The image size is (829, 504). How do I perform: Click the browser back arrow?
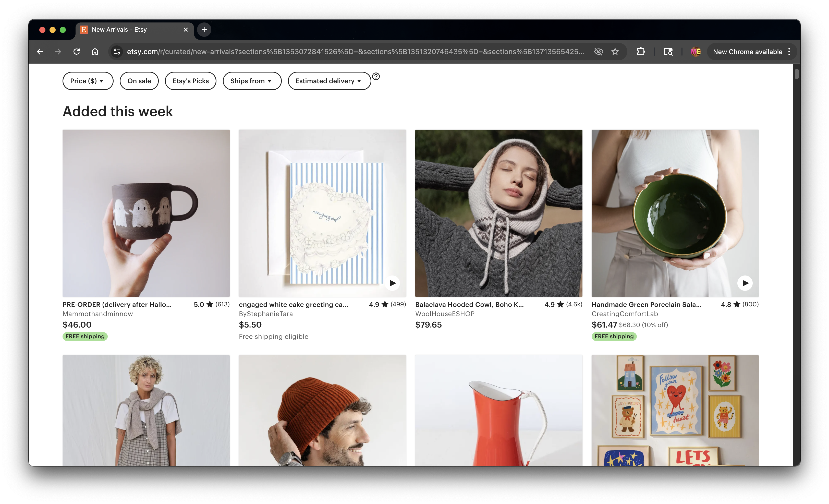40,52
